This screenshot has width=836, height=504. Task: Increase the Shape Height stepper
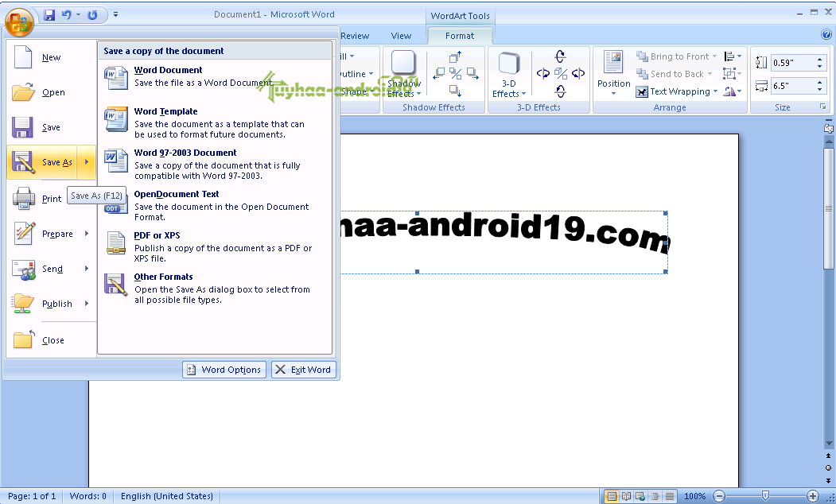click(x=819, y=59)
